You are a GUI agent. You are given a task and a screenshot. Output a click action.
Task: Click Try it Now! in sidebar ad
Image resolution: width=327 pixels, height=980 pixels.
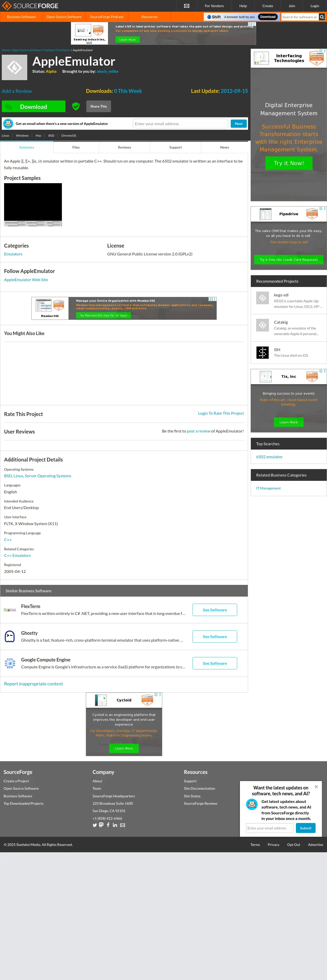[x=289, y=163]
